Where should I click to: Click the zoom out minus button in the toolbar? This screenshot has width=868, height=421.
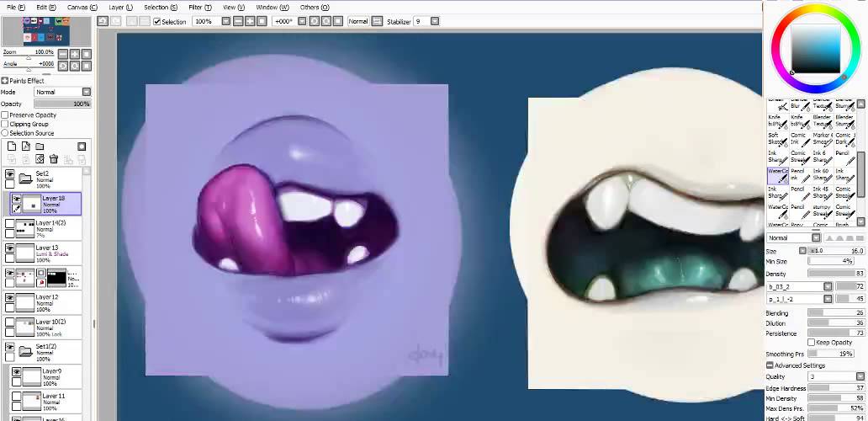coord(238,21)
